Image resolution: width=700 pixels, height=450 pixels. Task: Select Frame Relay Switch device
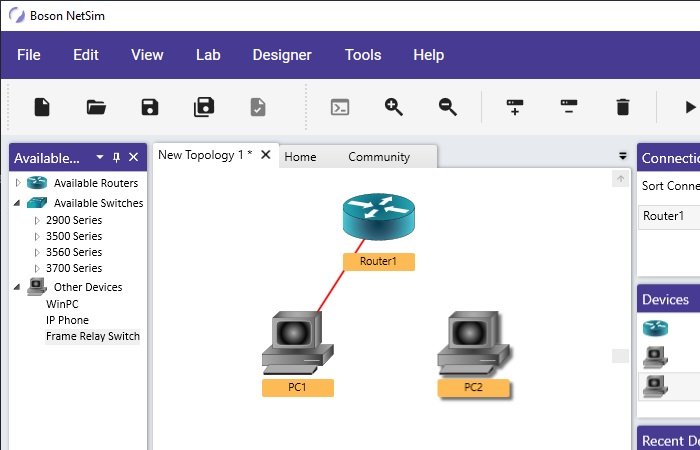click(93, 336)
